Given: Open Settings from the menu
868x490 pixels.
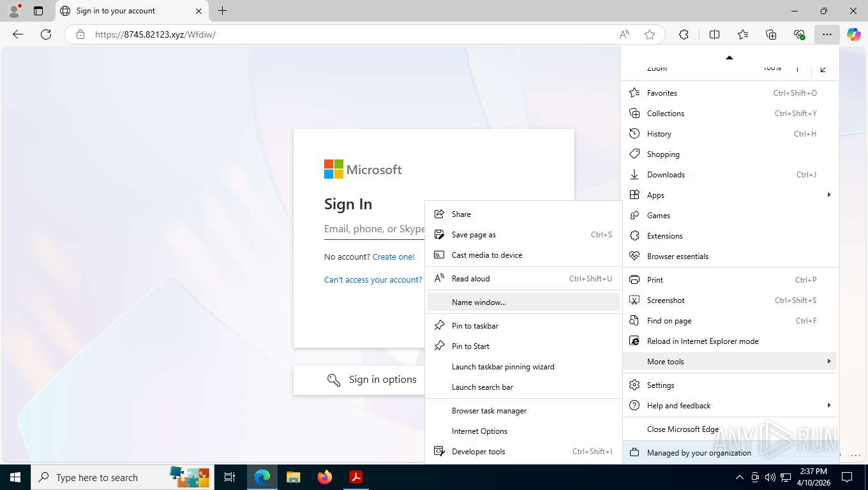Looking at the screenshot, I should tap(730, 385).
